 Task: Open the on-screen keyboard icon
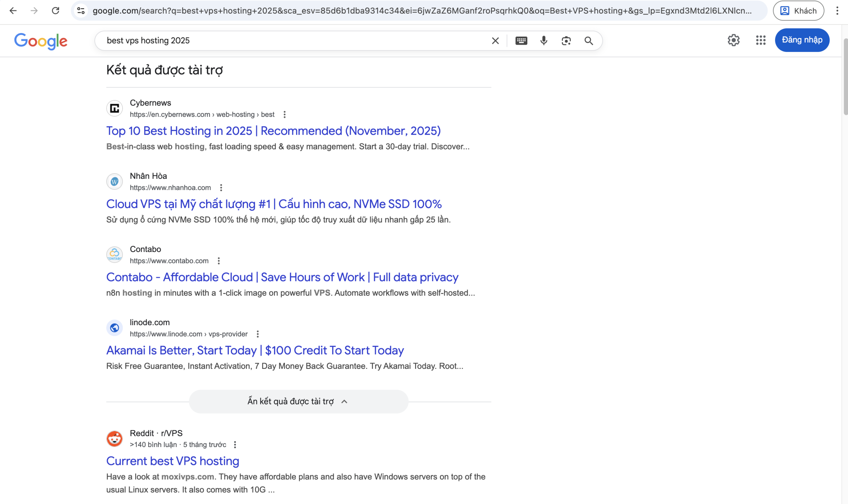tap(521, 40)
